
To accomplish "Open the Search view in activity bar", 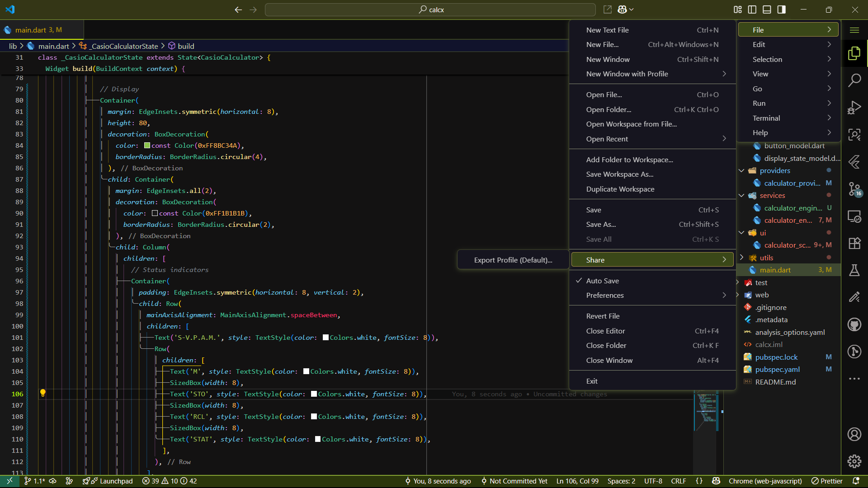I will 854,80.
